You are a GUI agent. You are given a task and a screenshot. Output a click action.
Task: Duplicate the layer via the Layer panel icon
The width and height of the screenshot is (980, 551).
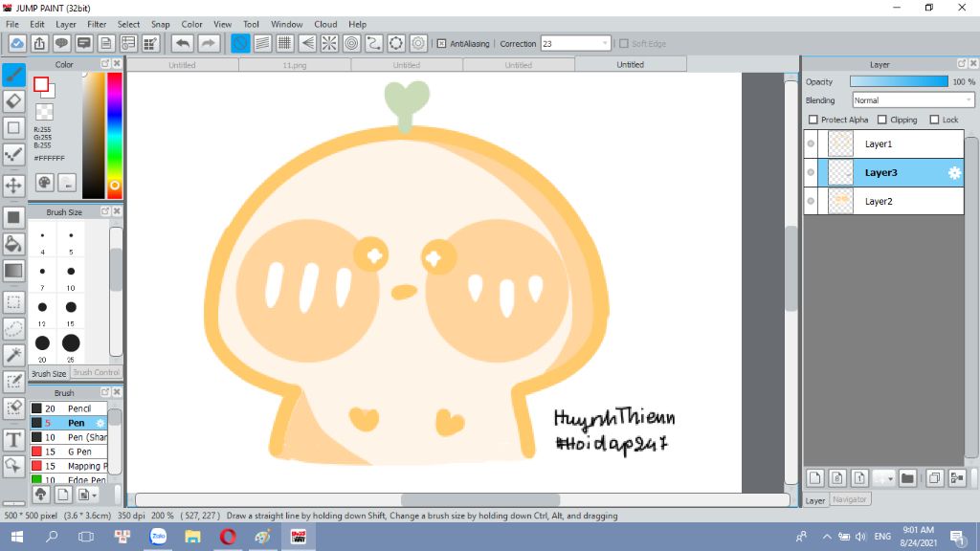934,478
